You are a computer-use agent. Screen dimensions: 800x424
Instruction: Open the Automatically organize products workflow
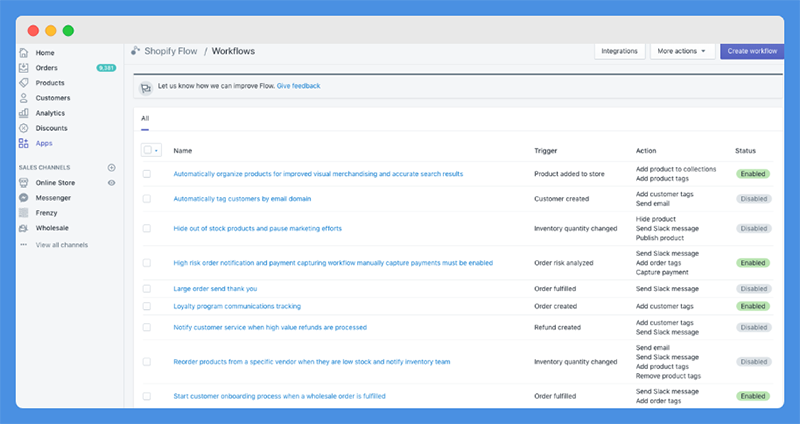point(318,174)
